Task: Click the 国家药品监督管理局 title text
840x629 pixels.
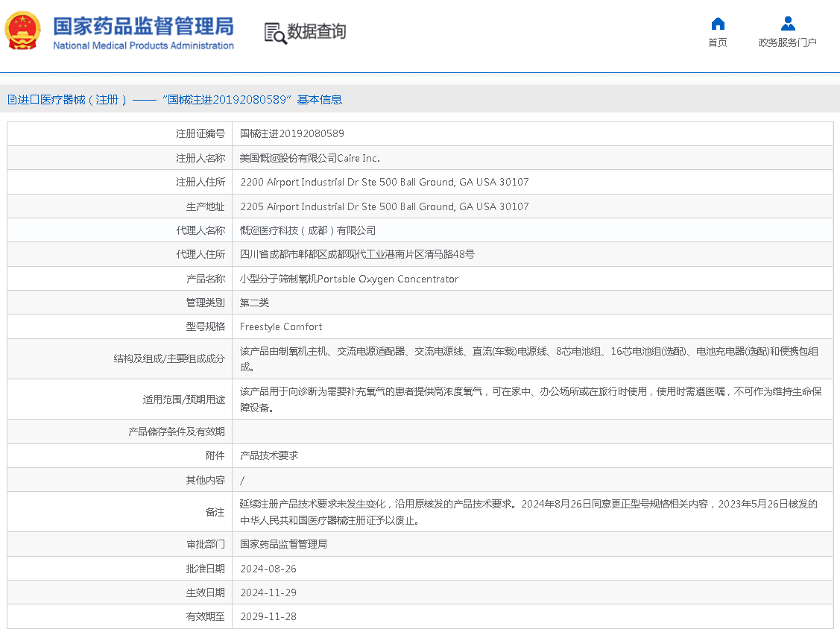Action: point(143,25)
